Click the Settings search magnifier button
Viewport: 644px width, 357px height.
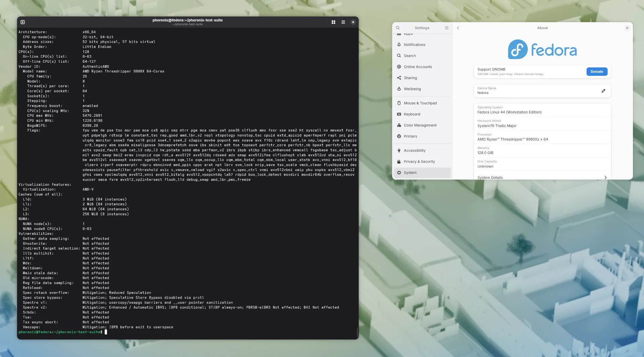pos(398,28)
